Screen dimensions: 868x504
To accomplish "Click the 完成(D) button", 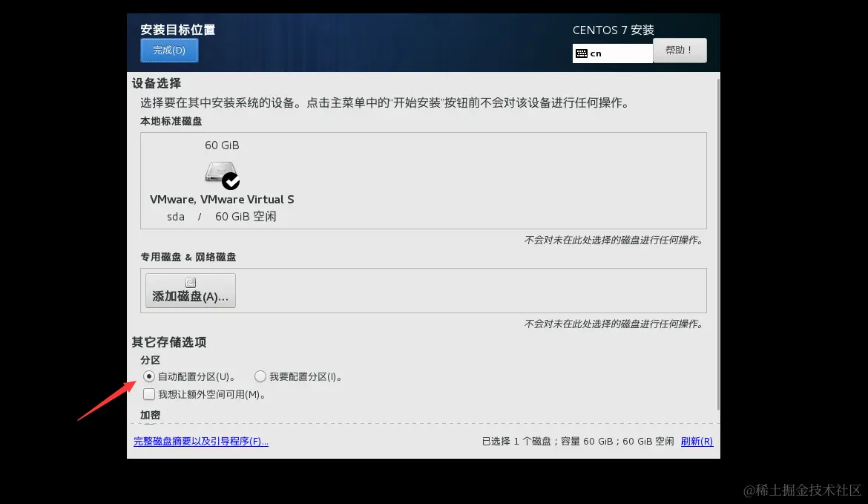I will pyautogui.click(x=169, y=50).
